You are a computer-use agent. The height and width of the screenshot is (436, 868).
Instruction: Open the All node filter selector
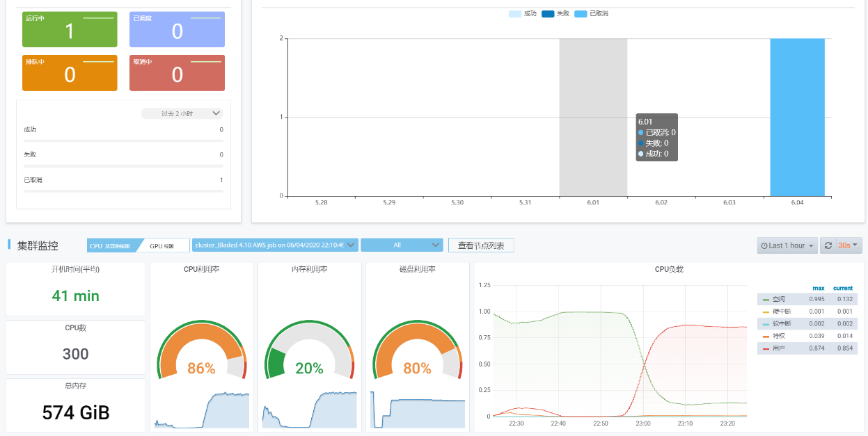[x=402, y=245]
